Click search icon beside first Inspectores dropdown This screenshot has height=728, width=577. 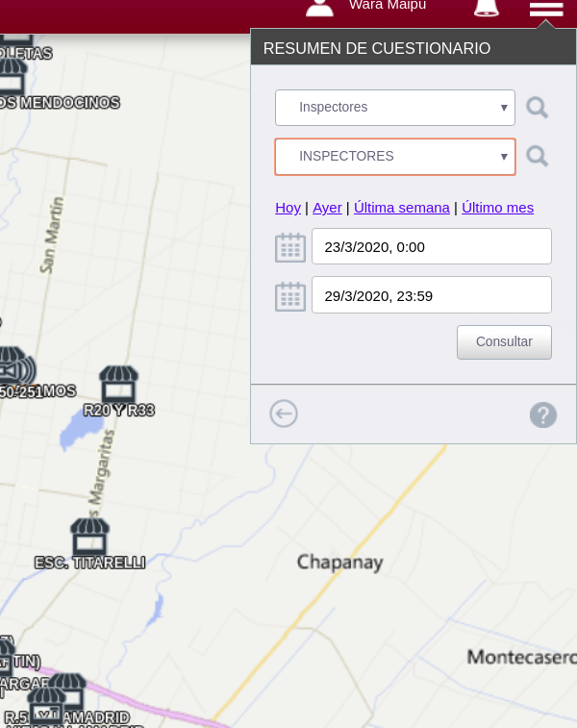538,108
